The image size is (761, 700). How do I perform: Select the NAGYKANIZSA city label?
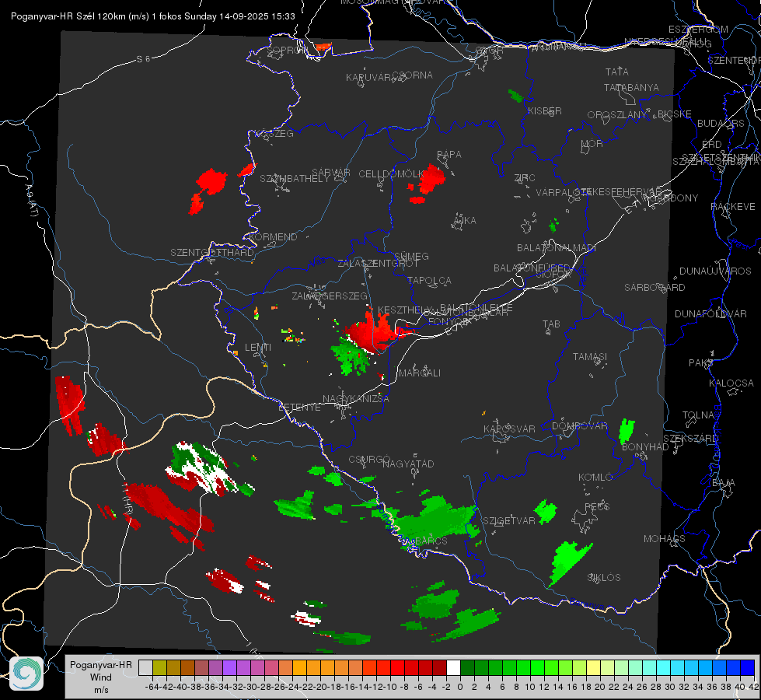point(356,399)
